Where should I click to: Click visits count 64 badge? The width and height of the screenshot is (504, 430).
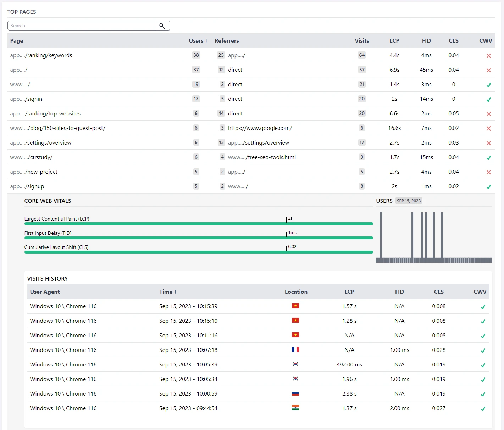coord(362,55)
